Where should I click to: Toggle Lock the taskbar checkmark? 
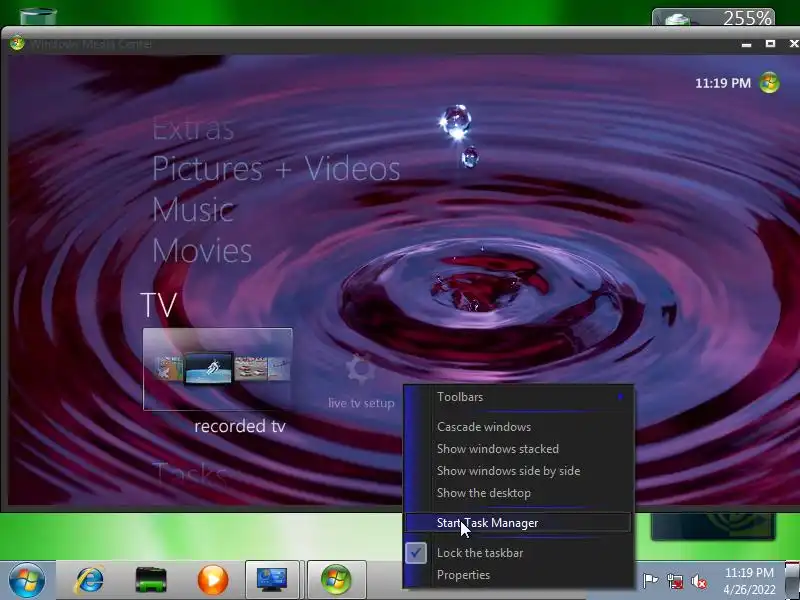pos(416,553)
